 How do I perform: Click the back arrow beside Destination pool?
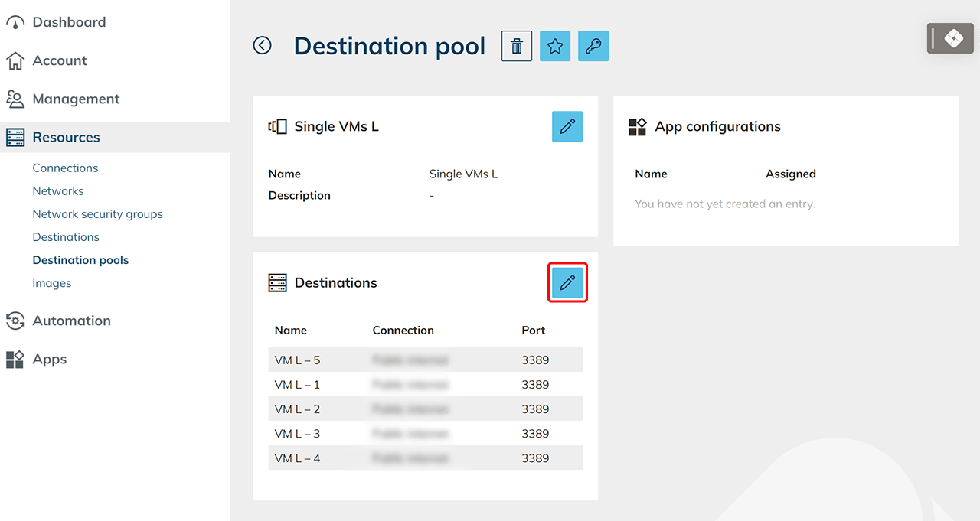click(x=263, y=46)
